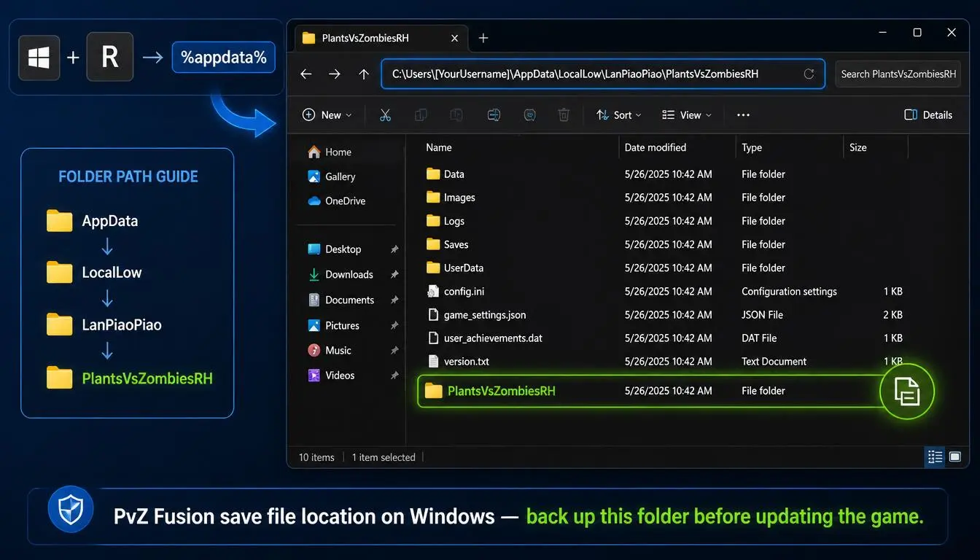Open a new tab with plus
The height and width of the screenshot is (560, 980).
click(x=483, y=38)
